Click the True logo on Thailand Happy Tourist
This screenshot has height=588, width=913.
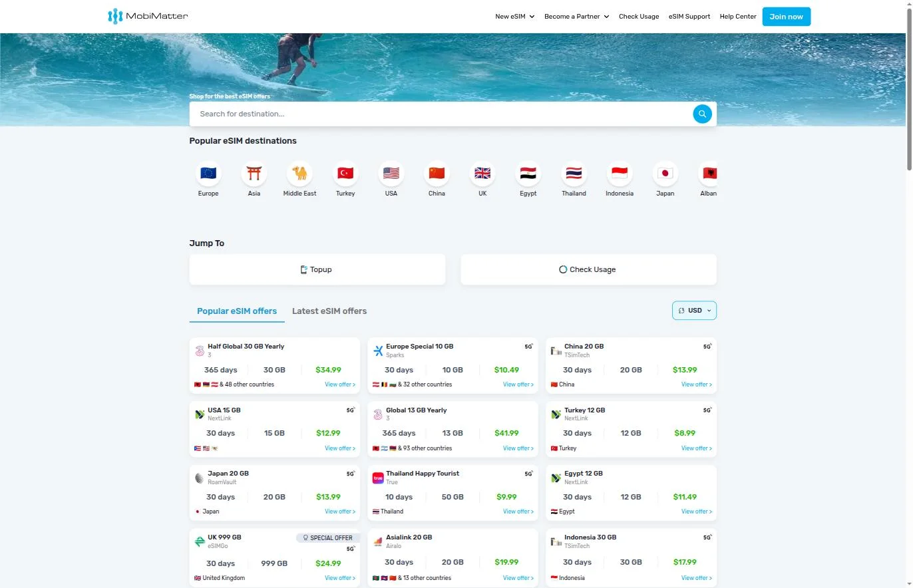tap(378, 478)
